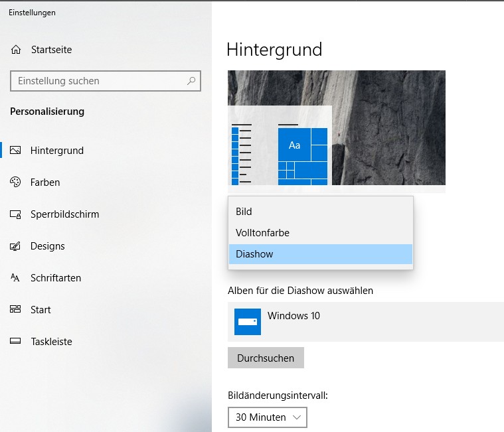The height and width of the screenshot is (432, 504).
Task: Click the Alben für die Diashow auswählen label
Action: pyautogui.click(x=301, y=291)
